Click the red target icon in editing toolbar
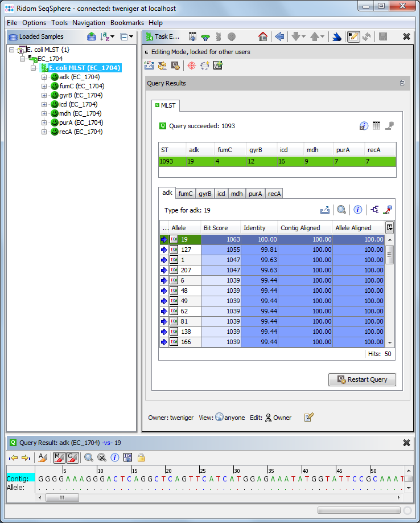This screenshot has width=420, height=523. coord(191,66)
